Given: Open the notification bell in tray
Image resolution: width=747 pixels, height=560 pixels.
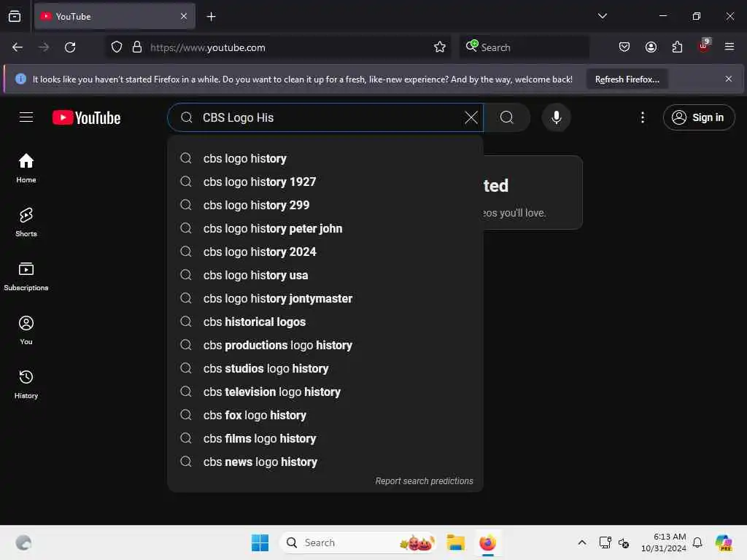Looking at the screenshot, I should (697, 542).
